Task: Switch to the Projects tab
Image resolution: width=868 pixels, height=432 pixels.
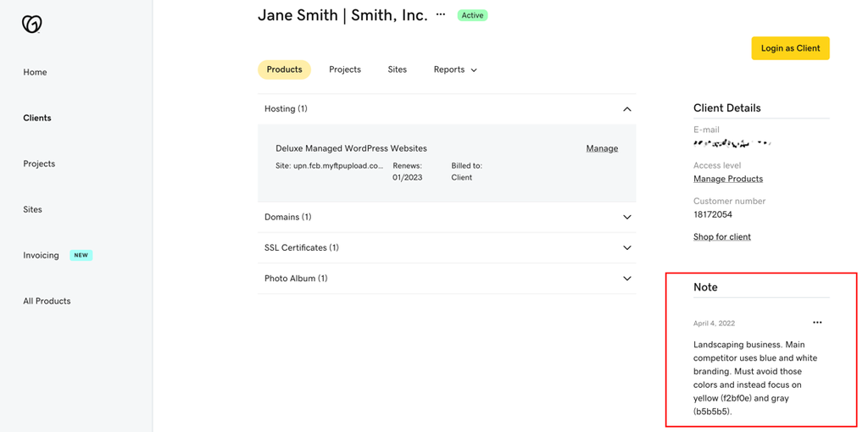Action: tap(345, 69)
